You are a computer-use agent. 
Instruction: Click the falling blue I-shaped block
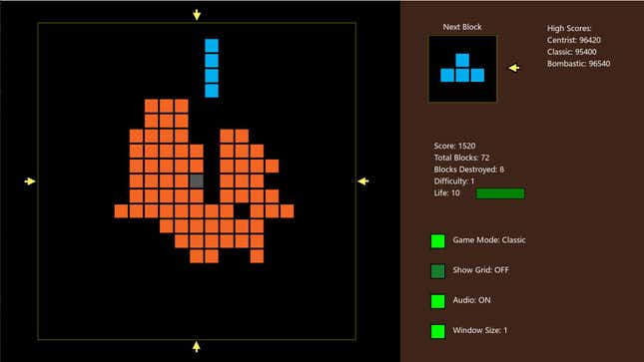(212, 68)
